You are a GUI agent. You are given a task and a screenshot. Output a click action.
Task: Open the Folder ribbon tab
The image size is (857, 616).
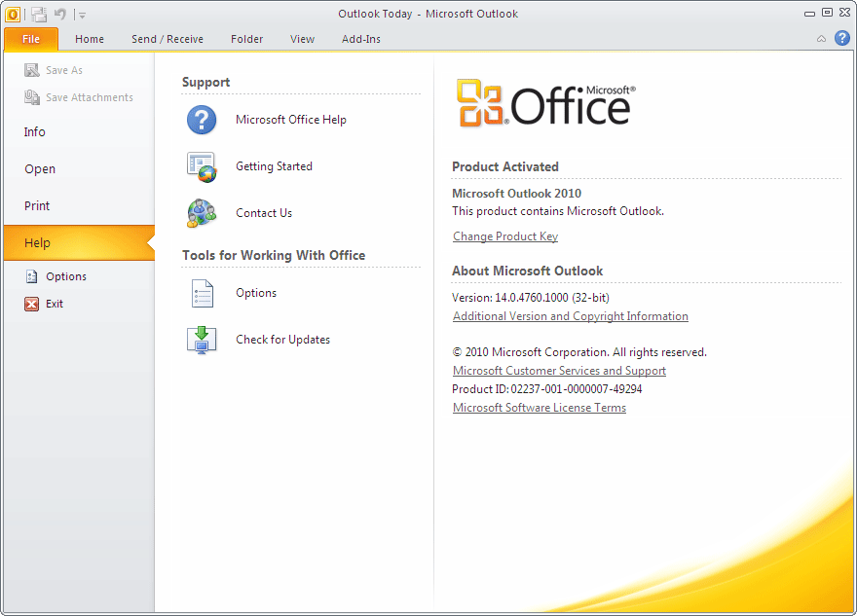click(x=246, y=39)
